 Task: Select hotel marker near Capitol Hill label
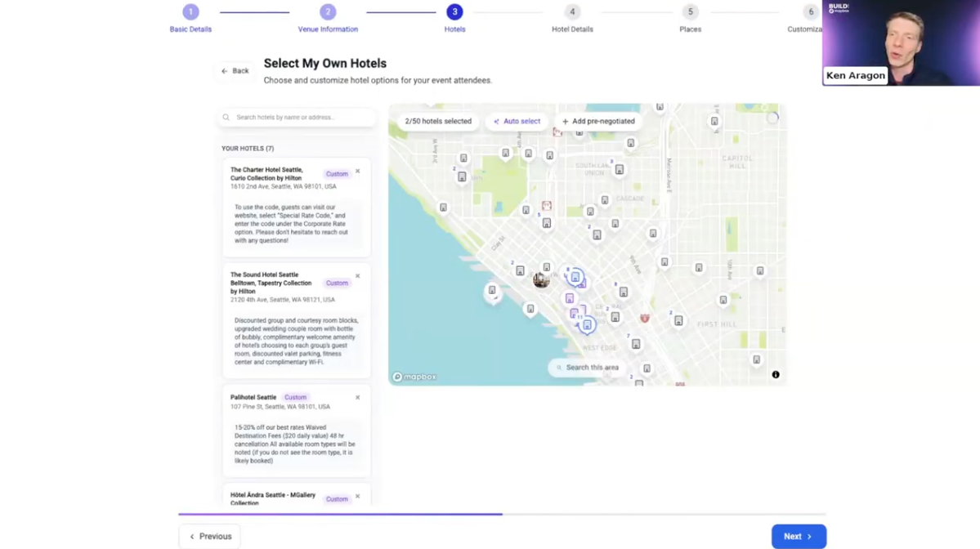click(714, 121)
